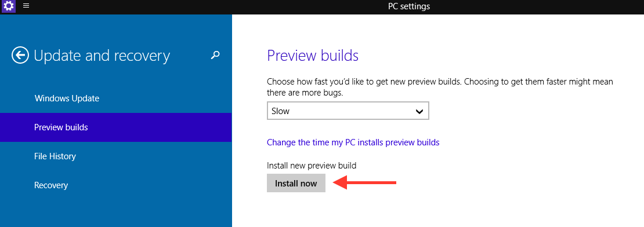Click the Update and recovery heading

tap(102, 56)
